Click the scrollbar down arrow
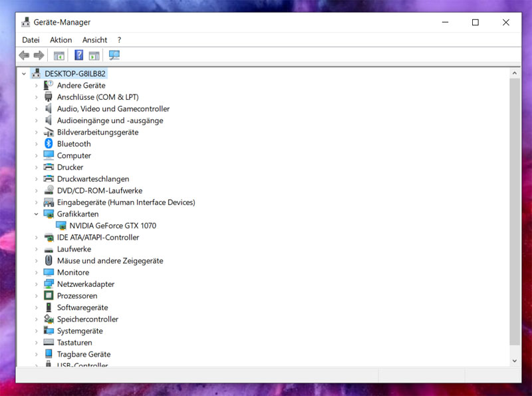The image size is (532, 396). point(515,361)
